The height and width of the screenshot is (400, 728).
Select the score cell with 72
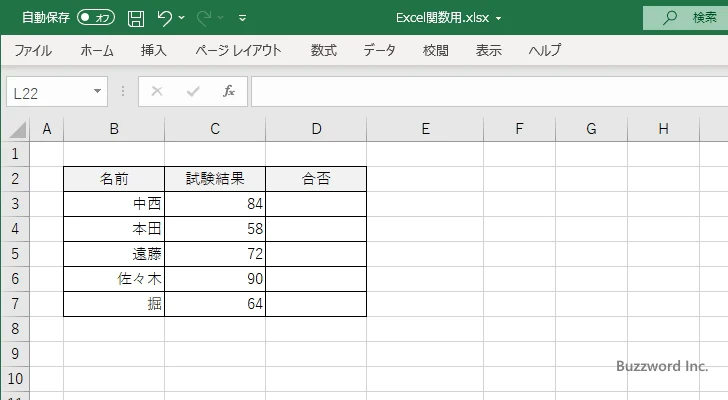click(x=215, y=254)
